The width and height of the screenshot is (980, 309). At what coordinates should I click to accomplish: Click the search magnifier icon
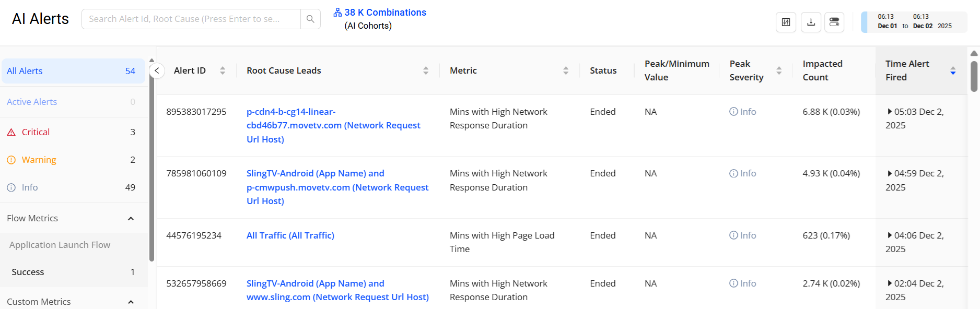point(310,19)
